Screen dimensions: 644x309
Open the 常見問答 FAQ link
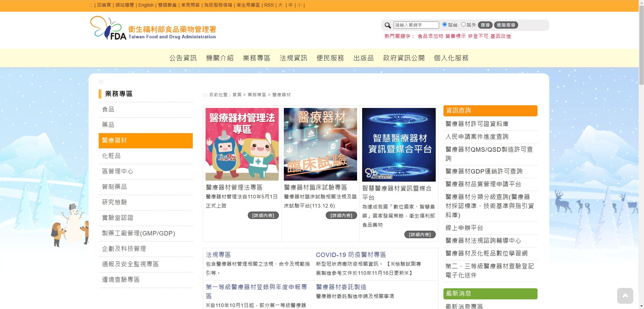(x=190, y=5)
